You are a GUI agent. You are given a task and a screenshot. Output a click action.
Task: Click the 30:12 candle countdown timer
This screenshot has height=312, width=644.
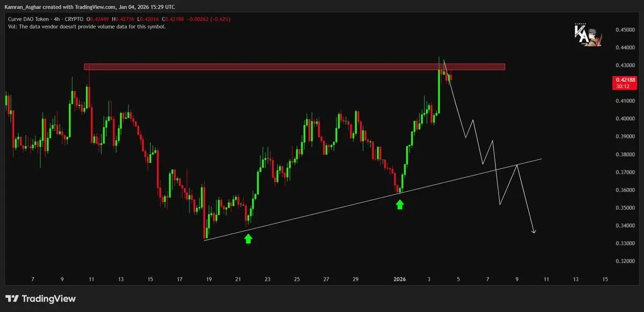point(623,86)
